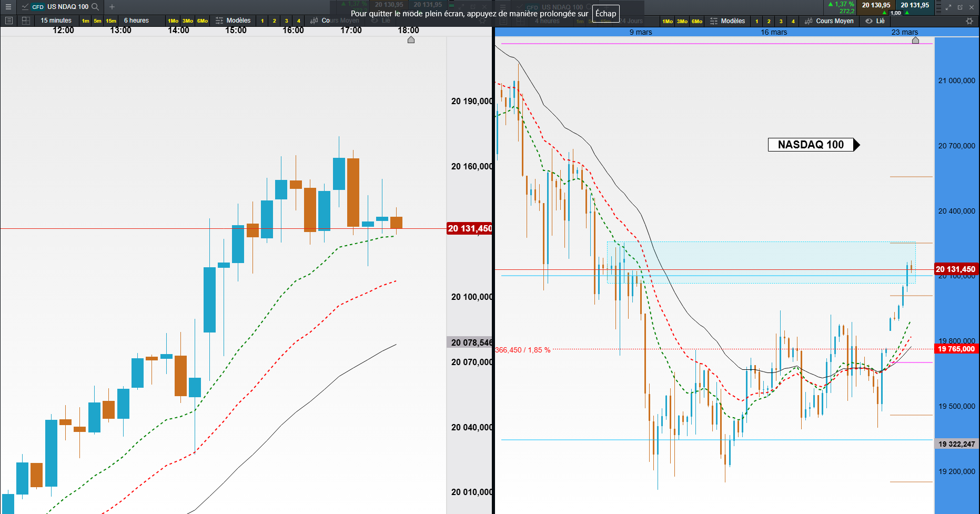Toggle the Lié linked chart option
This screenshot has height=514, width=980.
[875, 21]
